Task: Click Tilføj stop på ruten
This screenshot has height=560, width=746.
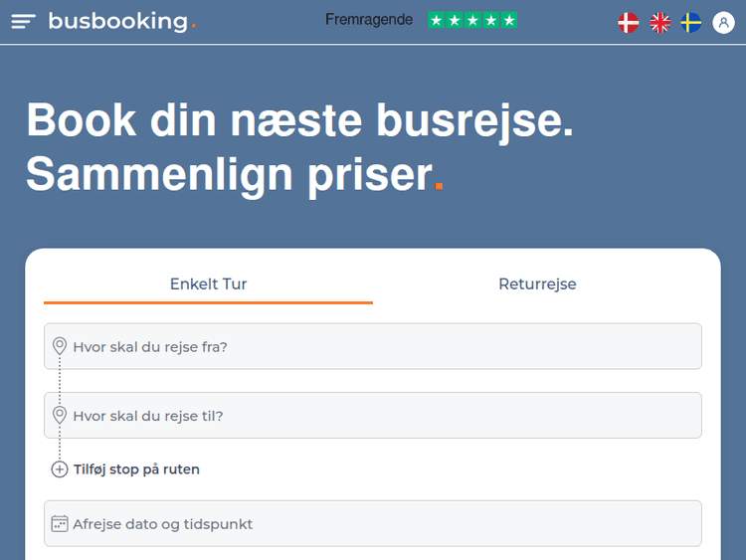Action: click(136, 469)
